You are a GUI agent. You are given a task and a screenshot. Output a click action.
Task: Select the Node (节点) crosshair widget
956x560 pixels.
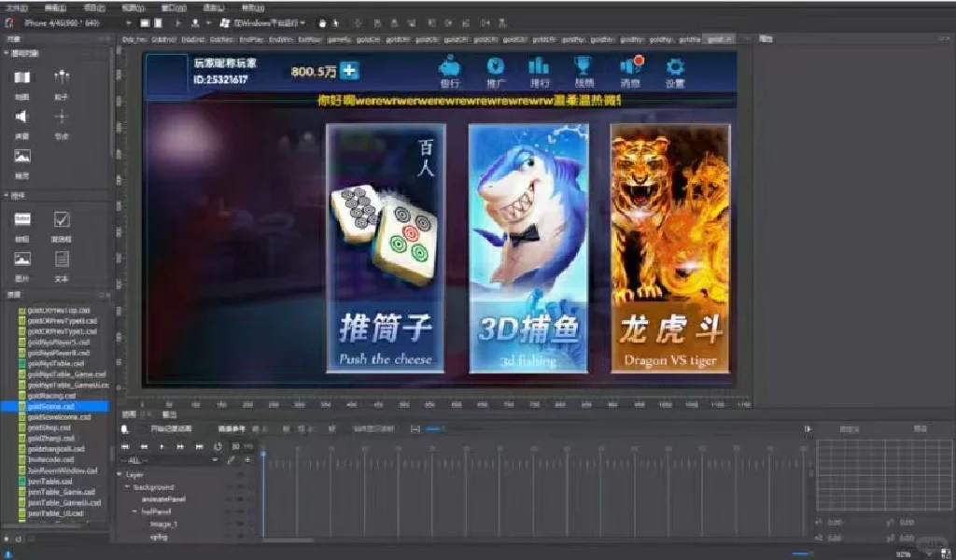pos(62,117)
